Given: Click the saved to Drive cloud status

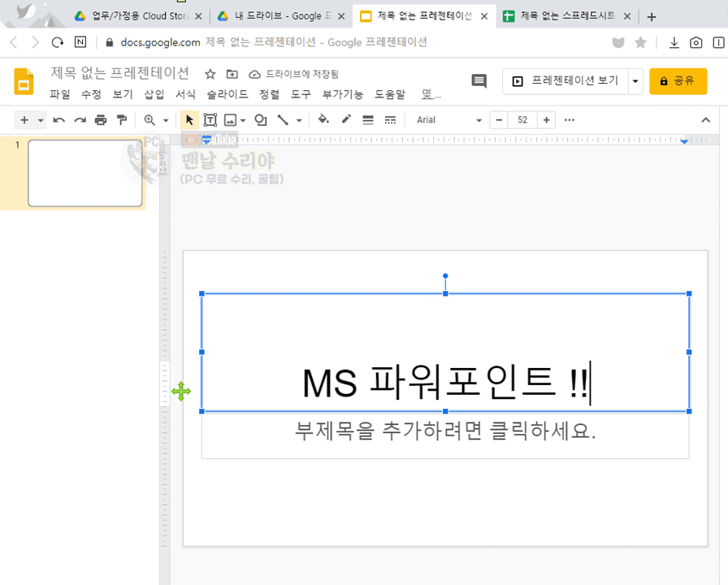Looking at the screenshot, I should click(293, 74).
